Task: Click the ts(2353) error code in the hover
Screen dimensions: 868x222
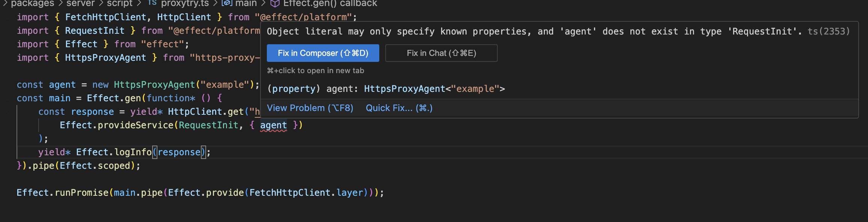Action: coord(829,31)
